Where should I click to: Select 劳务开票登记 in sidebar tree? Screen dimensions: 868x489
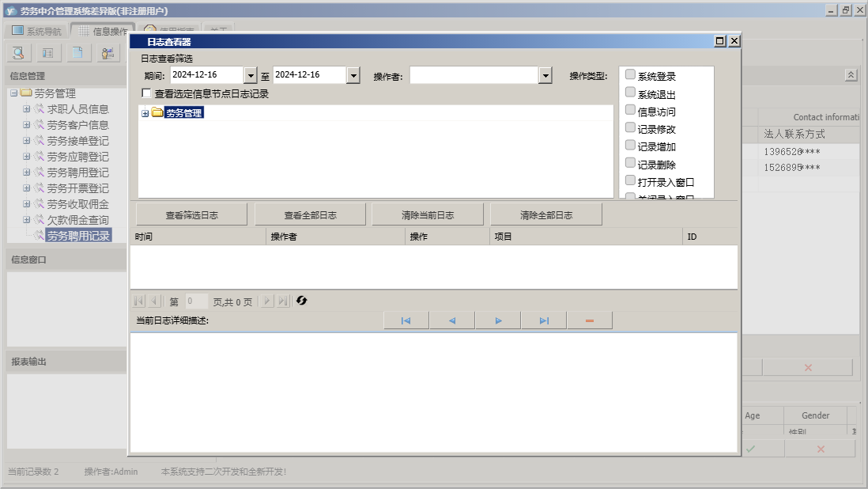coord(78,188)
